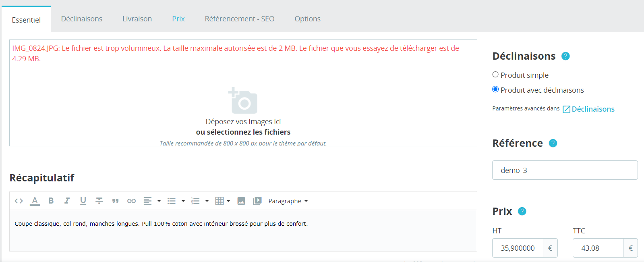Click 'ou sélectionnez les fichiers' upload link
Viewport: 644px width, 262px height.
(x=243, y=132)
